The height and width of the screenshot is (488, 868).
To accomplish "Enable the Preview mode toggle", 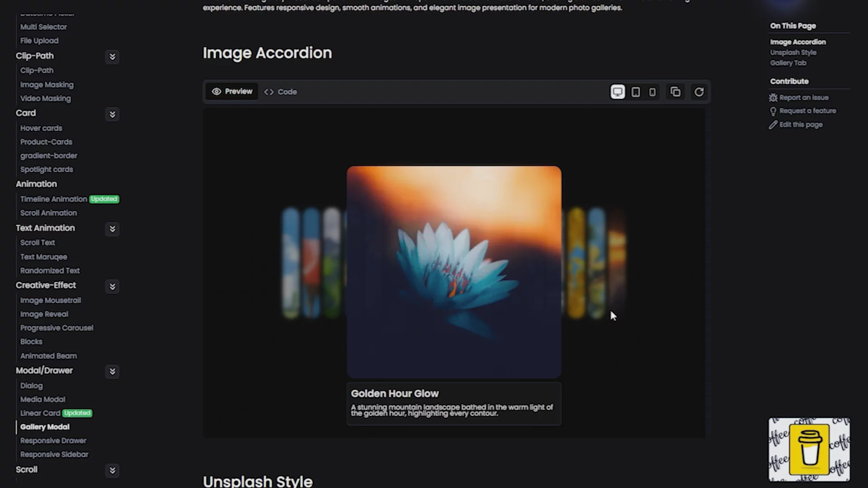I will tap(232, 91).
